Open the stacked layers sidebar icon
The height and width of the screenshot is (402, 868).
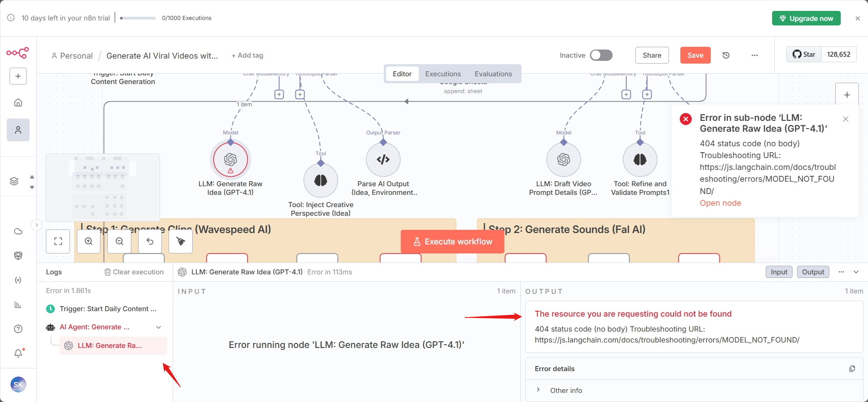[x=15, y=181]
